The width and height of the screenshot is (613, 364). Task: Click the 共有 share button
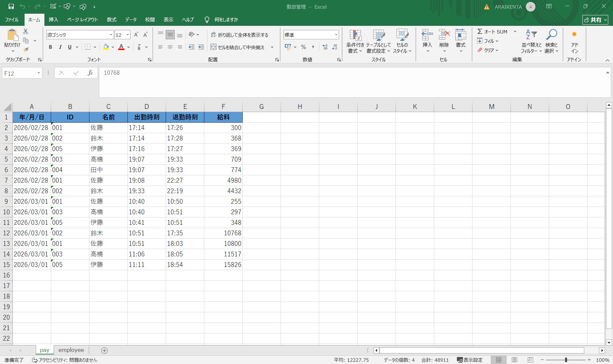click(595, 20)
